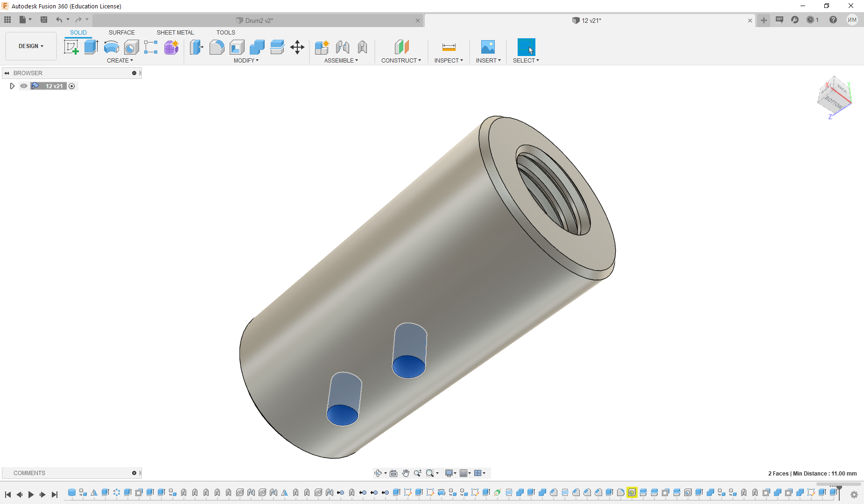Open the MODIFY dropdown menu
Viewport: 864px width, 504px height.
coord(246,61)
